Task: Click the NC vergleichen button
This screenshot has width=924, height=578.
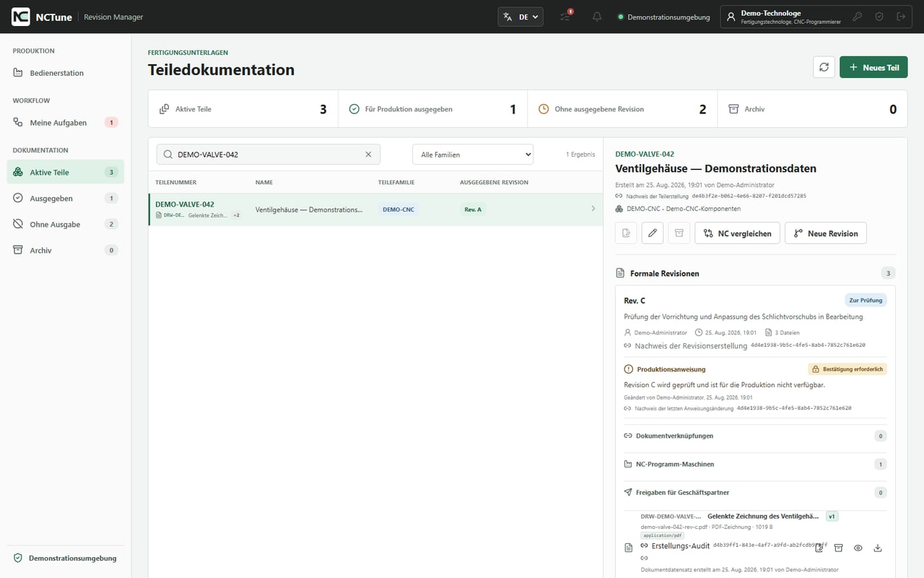Action: (x=737, y=233)
